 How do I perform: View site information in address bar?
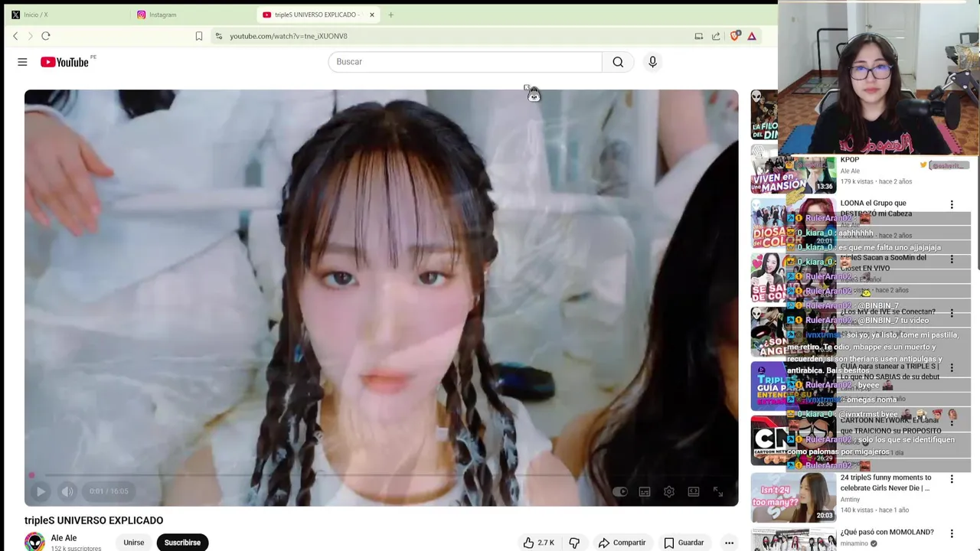pos(219,36)
